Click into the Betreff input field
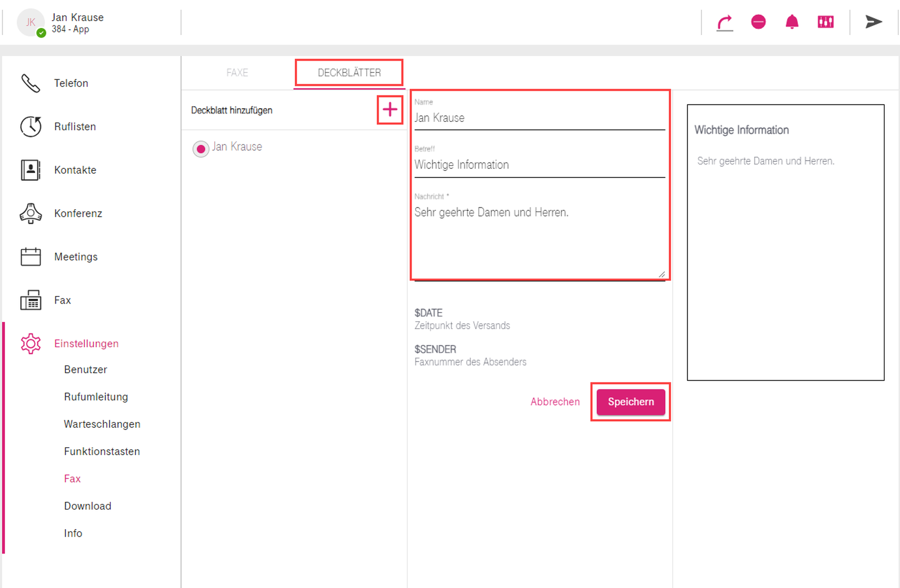 pyautogui.click(x=539, y=165)
